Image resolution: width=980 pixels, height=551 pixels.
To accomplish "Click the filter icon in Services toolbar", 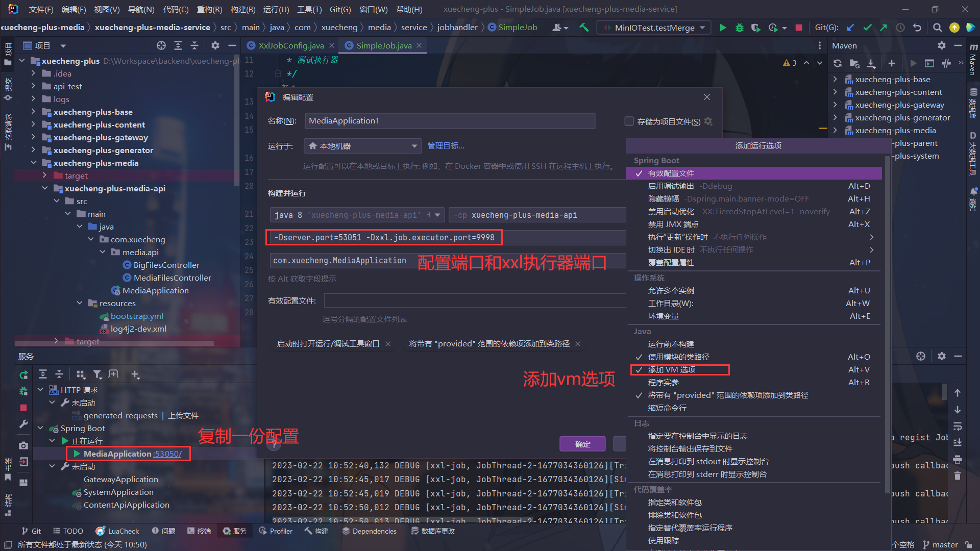I will coord(97,374).
